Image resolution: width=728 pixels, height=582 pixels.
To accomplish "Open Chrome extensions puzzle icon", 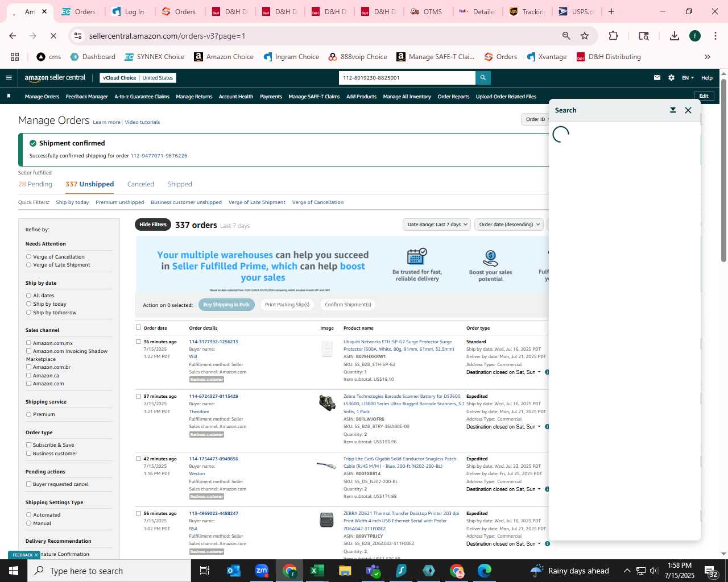I will (613, 36).
